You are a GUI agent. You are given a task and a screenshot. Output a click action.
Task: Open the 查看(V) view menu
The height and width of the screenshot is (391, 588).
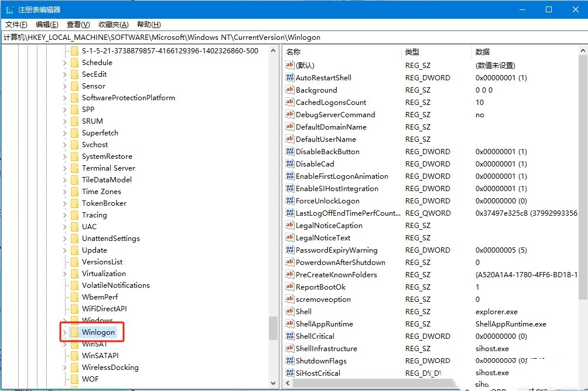[78, 24]
